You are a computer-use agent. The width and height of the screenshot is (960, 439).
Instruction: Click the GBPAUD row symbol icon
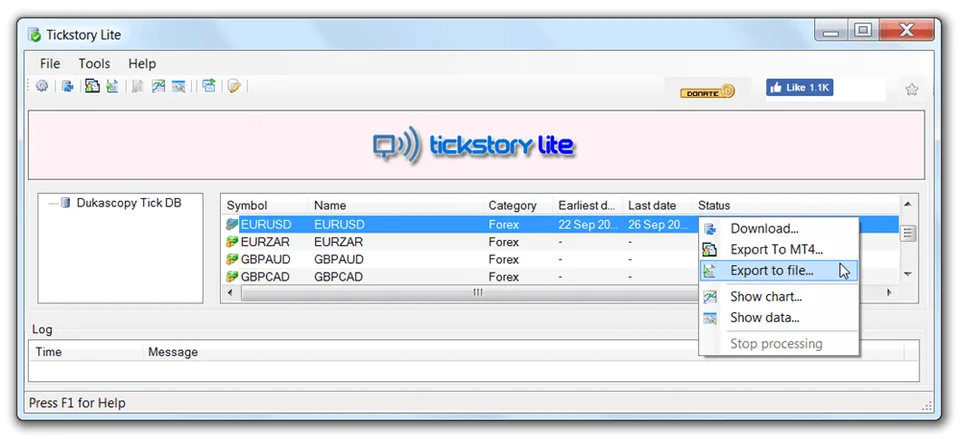pyautogui.click(x=232, y=259)
